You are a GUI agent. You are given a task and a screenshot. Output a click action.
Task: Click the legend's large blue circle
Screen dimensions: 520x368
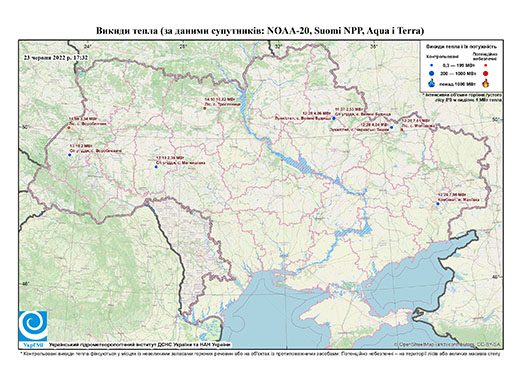[x=432, y=73]
